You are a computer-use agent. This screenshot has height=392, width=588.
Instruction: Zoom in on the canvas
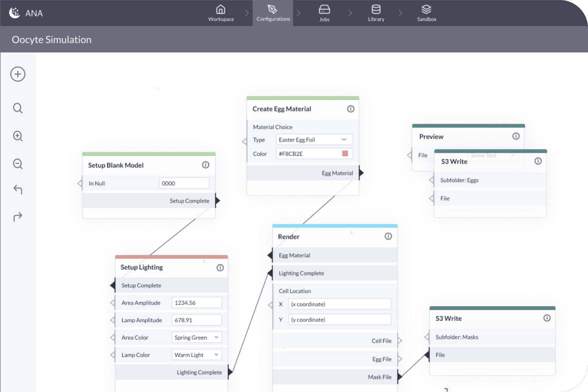[x=18, y=136]
